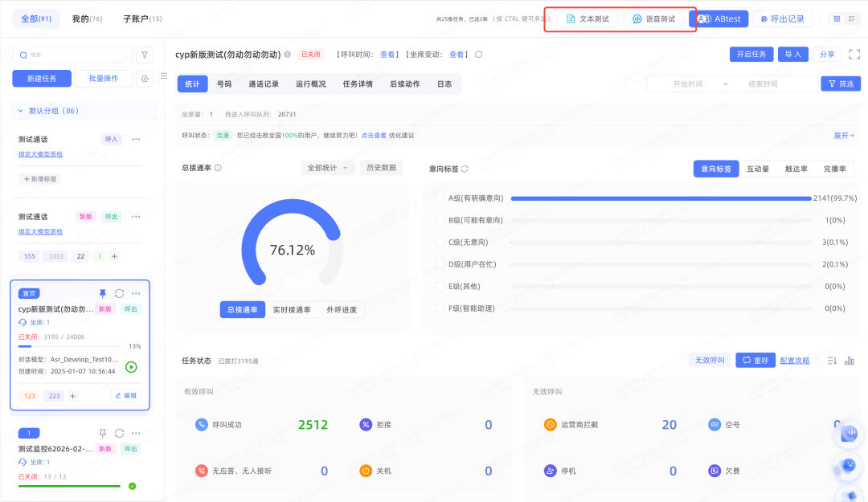
Task: Collapse the 默认分组 (86) group
Action: (21, 111)
